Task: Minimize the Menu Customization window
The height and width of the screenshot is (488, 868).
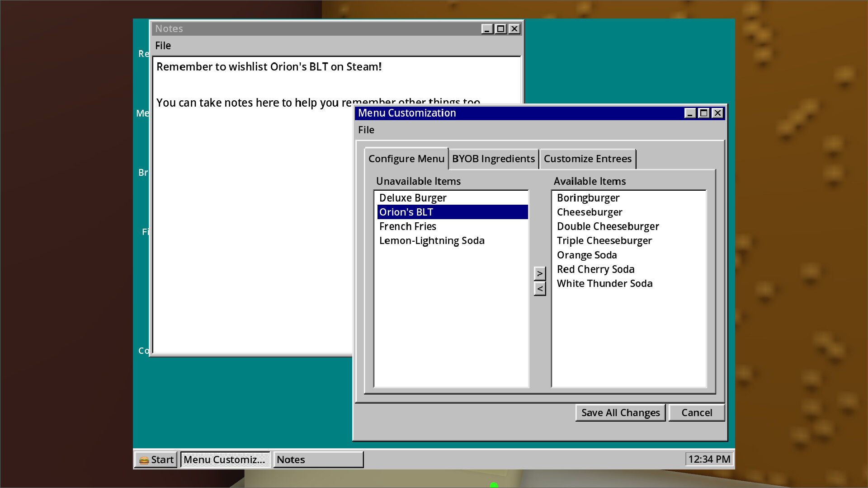Action: [690, 113]
